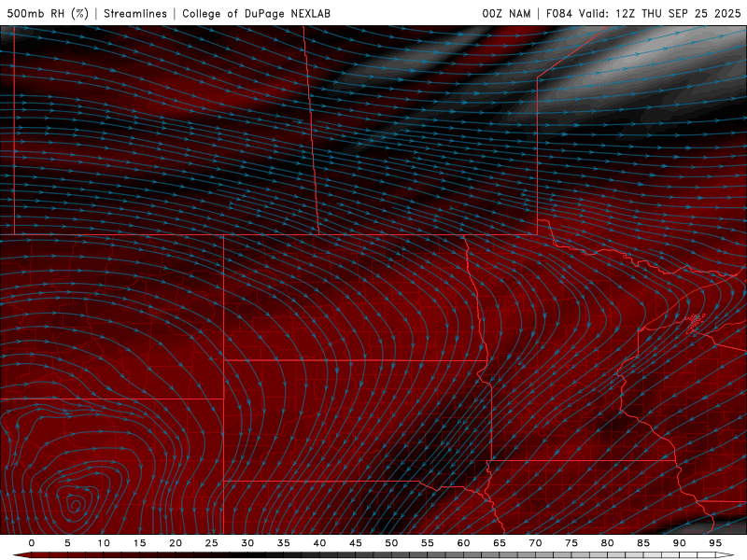Click the "85" label on the color scale

tap(643, 543)
